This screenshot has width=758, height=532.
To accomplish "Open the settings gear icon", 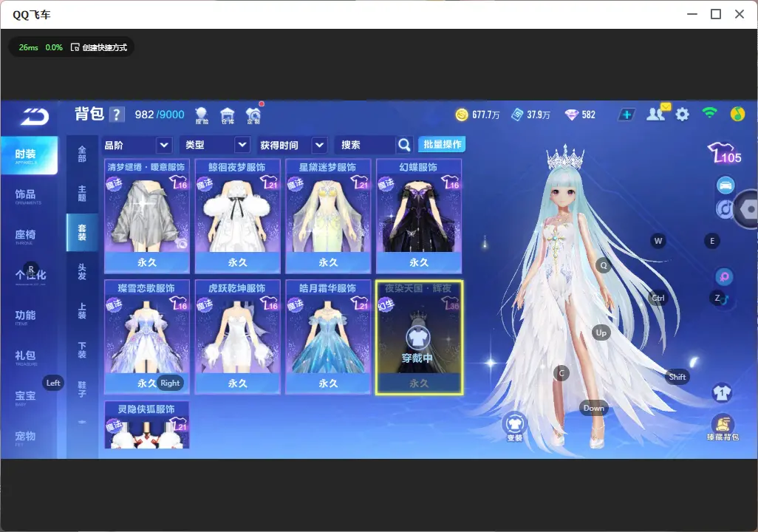I will point(682,115).
